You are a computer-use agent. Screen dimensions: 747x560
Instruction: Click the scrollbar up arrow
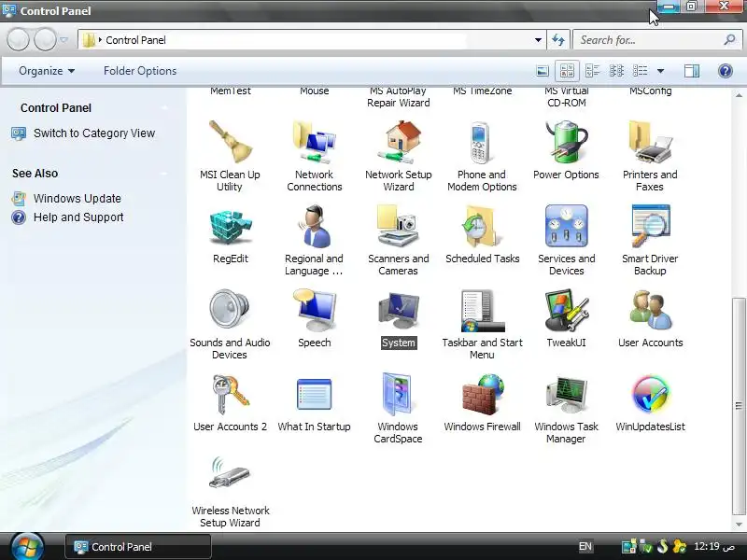739,95
